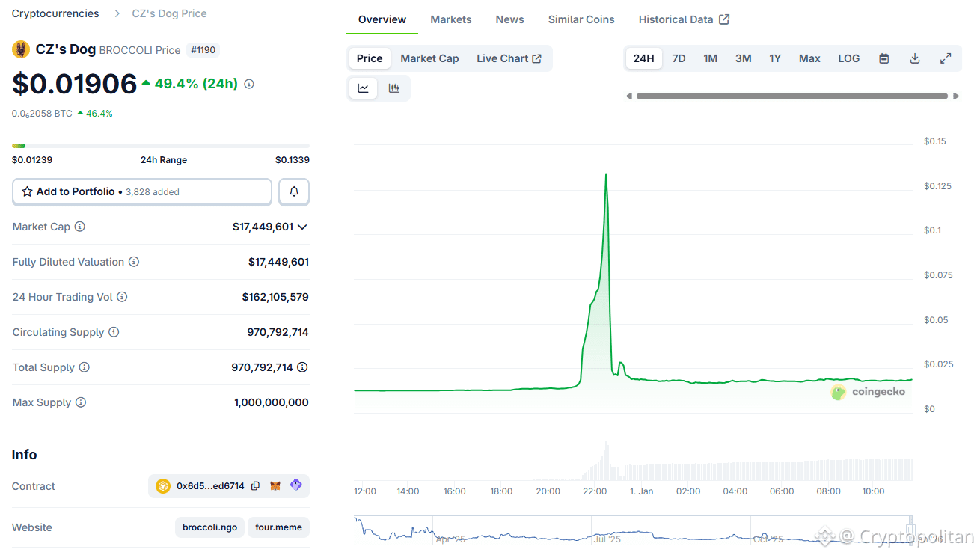980x555 pixels.
Task: Switch chart to candlestick view
Action: (x=394, y=88)
